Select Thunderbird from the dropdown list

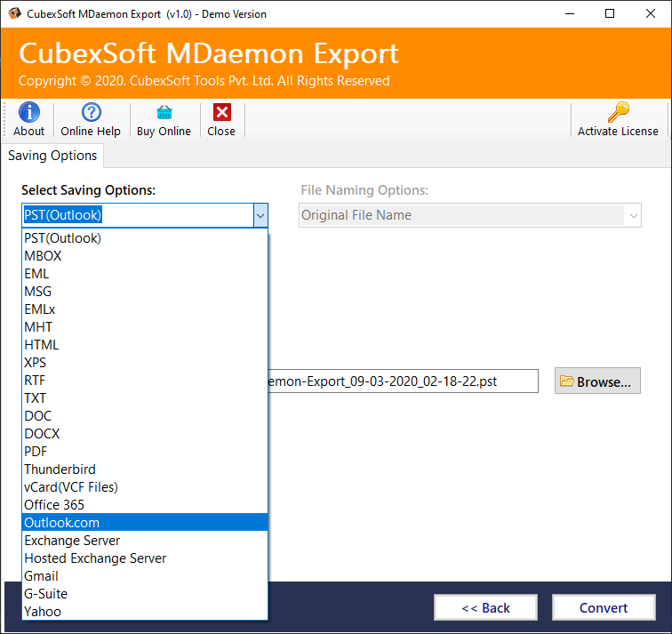(60, 469)
